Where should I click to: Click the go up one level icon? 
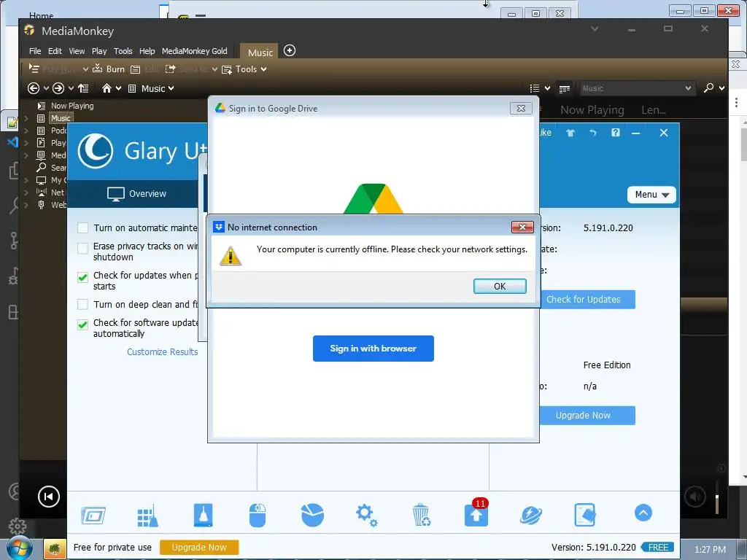(x=83, y=88)
